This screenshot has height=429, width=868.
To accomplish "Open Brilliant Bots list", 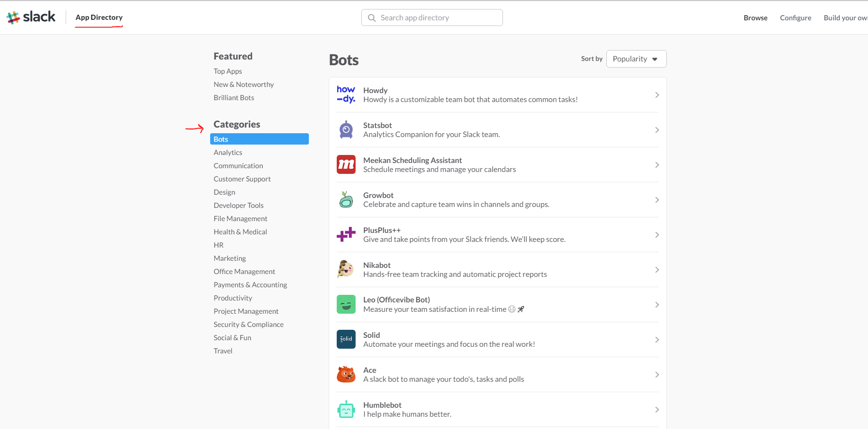I will 234,98.
